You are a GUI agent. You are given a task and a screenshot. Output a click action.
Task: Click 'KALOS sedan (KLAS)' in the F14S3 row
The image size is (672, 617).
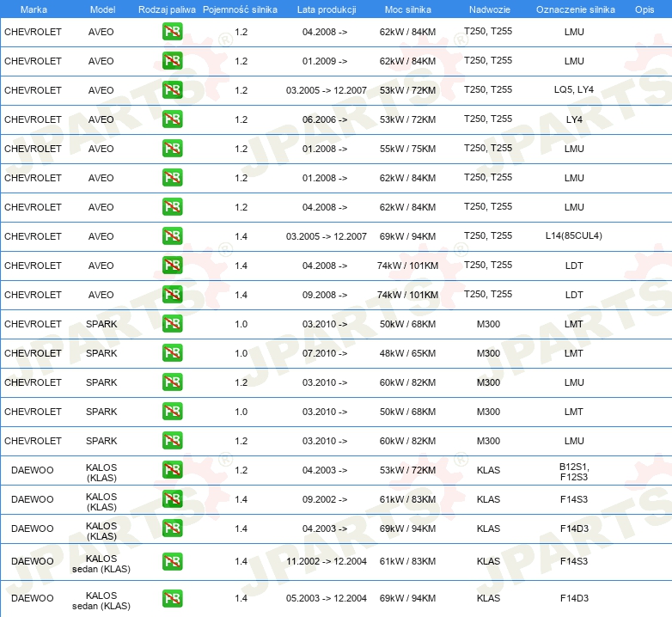point(101,564)
